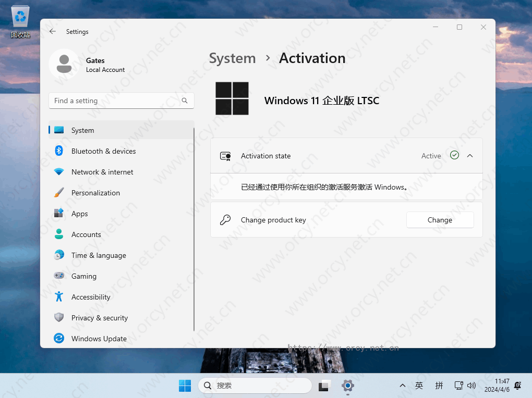Select System in the sidebar
532x398 pixels.
[122, 130]
